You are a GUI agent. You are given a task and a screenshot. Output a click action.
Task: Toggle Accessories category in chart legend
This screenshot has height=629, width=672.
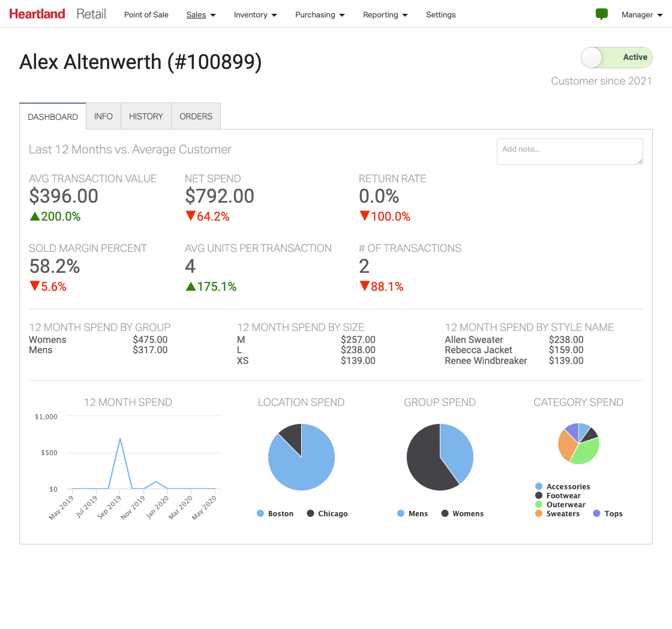click(568, 487)
